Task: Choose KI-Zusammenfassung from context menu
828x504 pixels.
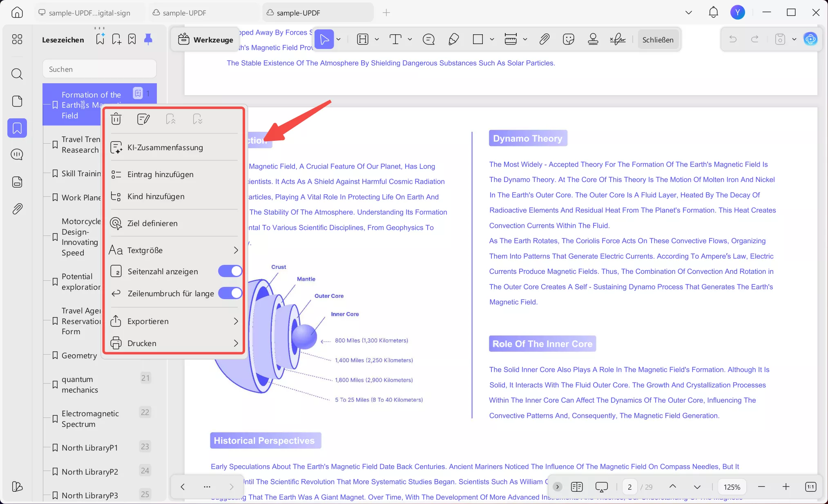Action: (165, 147)
